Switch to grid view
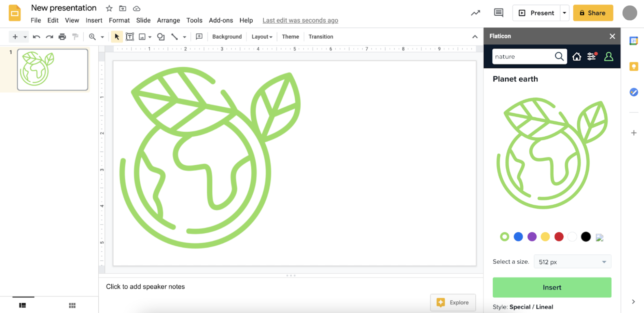This screenshot has height=313, width=644. click(72, 305)
